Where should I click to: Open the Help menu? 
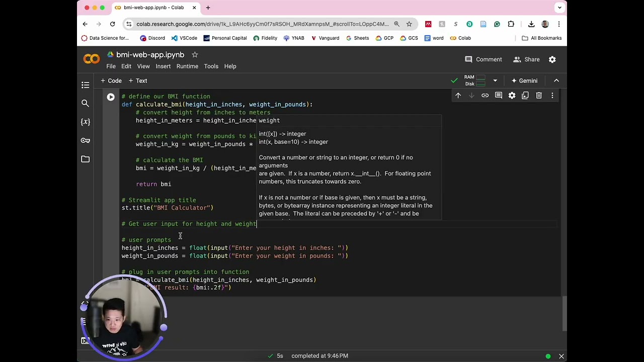[x=230, y=66]
